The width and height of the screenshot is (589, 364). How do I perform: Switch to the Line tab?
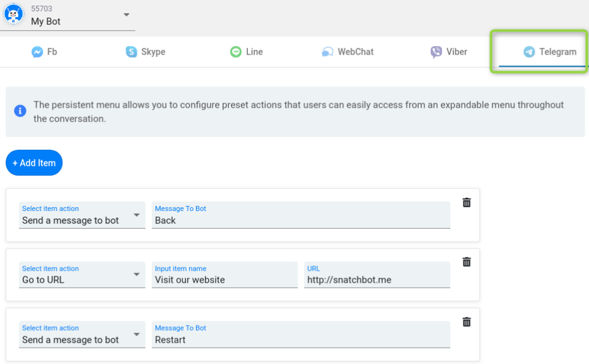247,52
